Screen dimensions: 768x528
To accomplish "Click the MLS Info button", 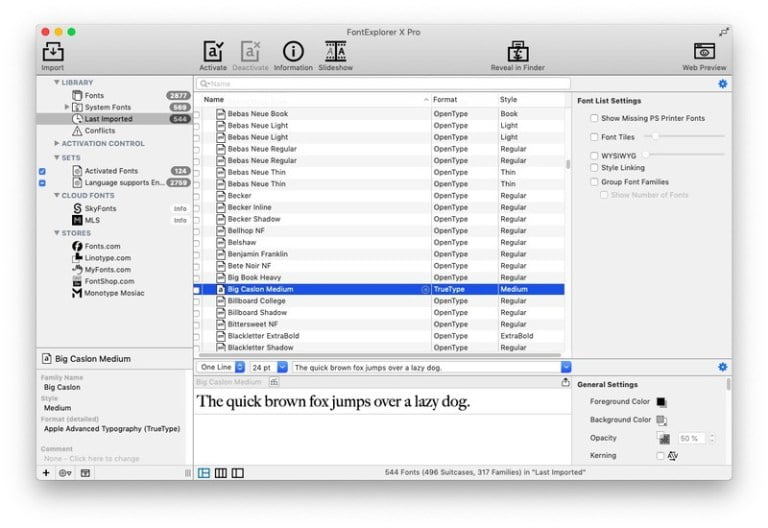I will (180, 220).
